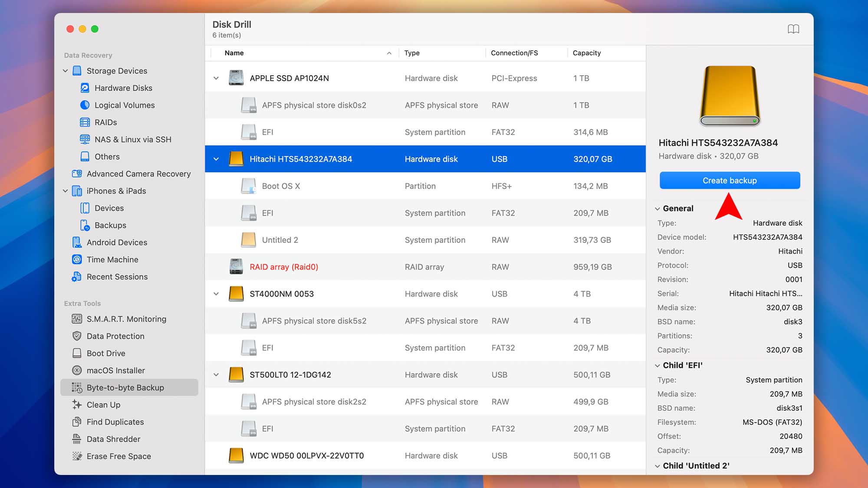Open Logical Volumes in the sidebar

(125, 105)
